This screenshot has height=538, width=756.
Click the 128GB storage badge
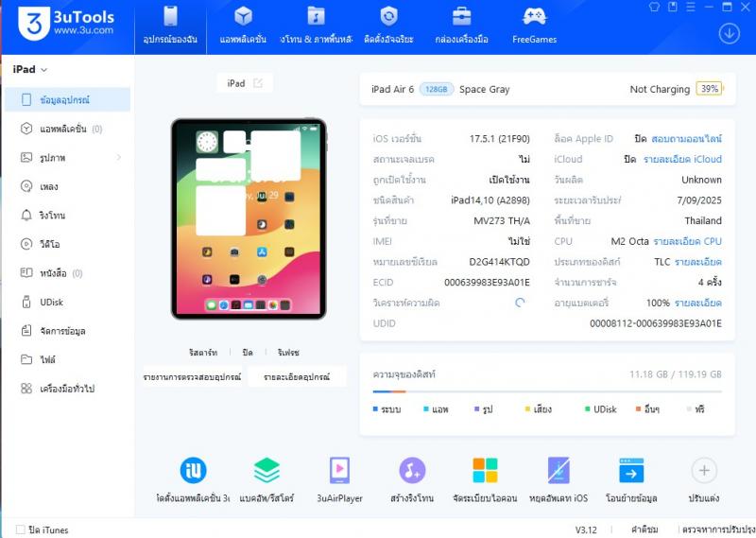pyautogui.click(x=437, y=89)
